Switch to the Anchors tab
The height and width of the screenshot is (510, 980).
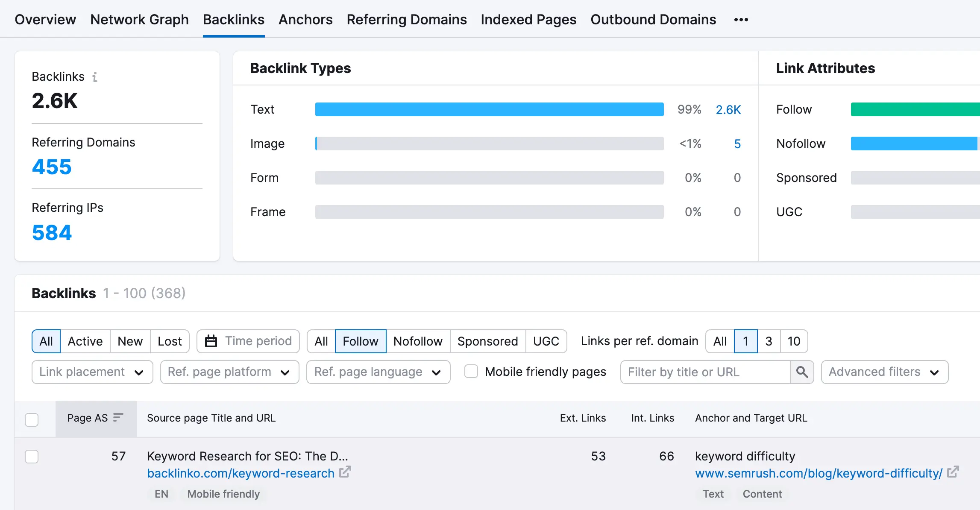coord(305,20)
